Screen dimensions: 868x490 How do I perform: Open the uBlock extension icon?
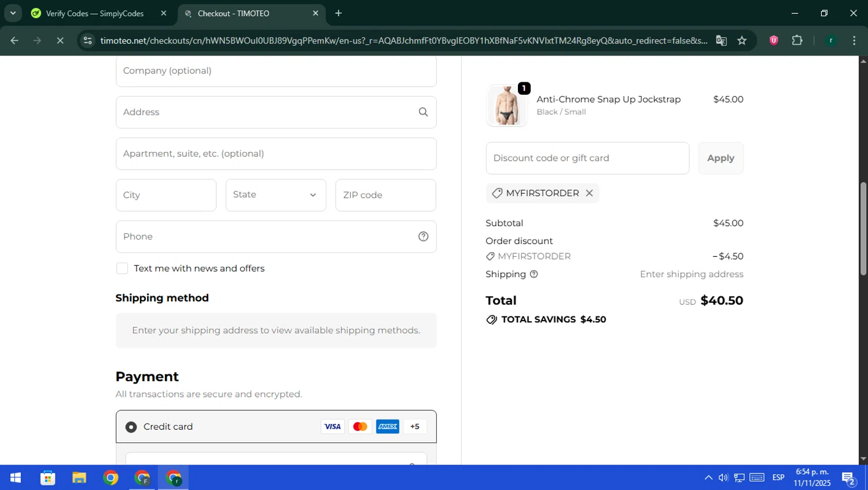pos(774,40)
